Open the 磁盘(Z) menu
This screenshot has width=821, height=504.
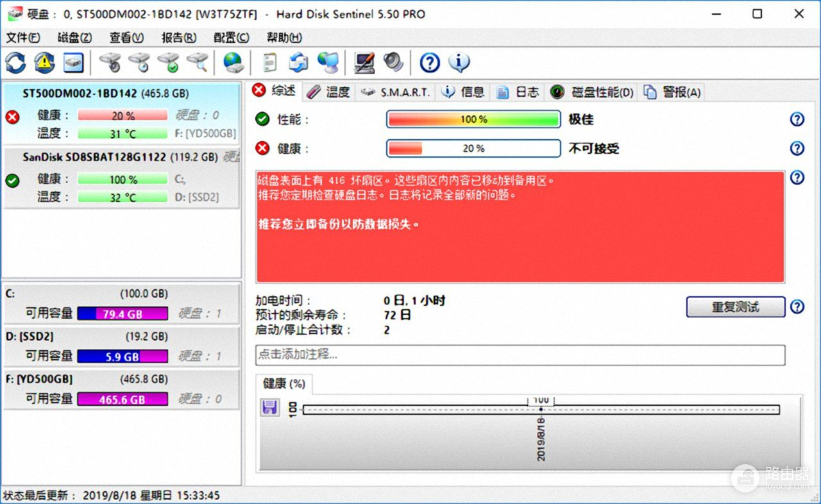[x=74, y=37]
